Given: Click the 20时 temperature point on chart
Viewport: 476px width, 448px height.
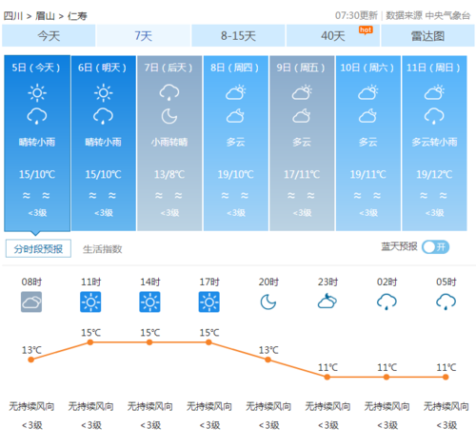Looking at the screenshot, I should tap(268, 360).
